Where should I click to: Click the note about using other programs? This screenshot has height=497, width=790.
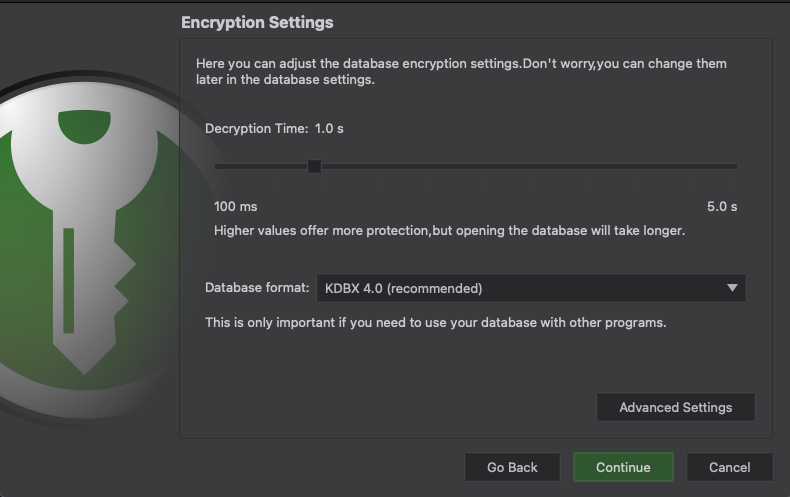click(x=435, y=323)
